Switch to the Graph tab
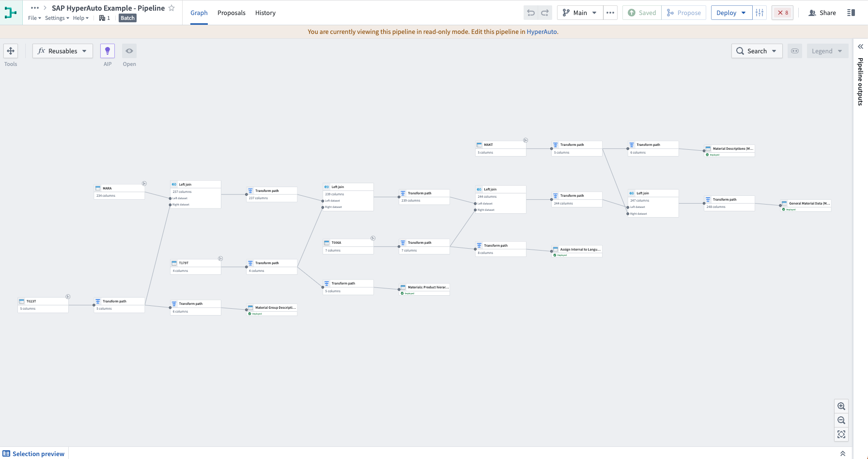The height and width of the screenshot is (459, 868). (x=199, y=13)
